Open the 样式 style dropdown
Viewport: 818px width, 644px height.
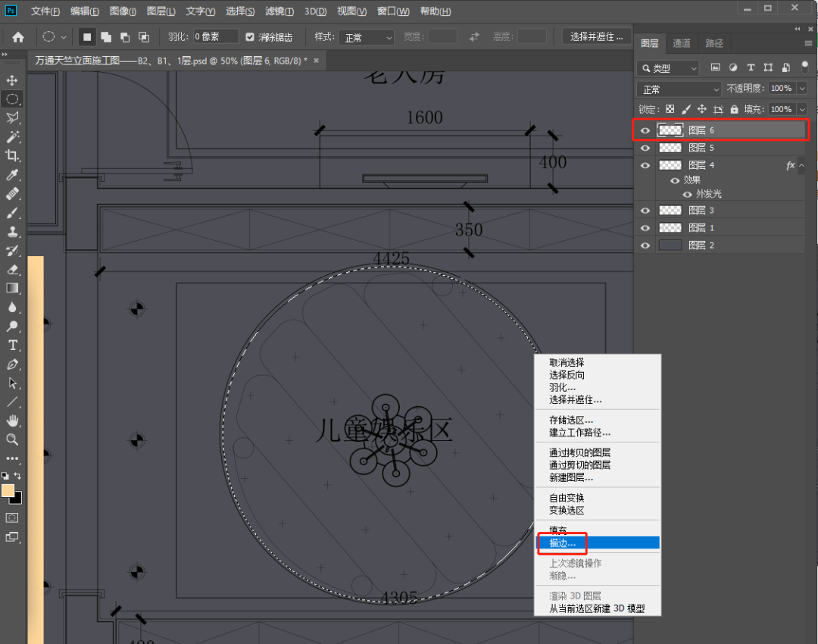coord(367,37)
